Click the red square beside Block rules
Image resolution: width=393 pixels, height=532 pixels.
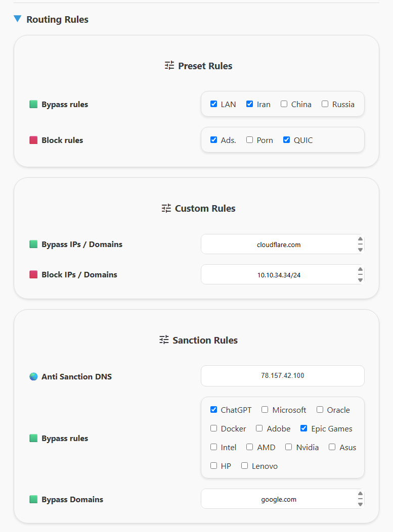click(33, 140)
